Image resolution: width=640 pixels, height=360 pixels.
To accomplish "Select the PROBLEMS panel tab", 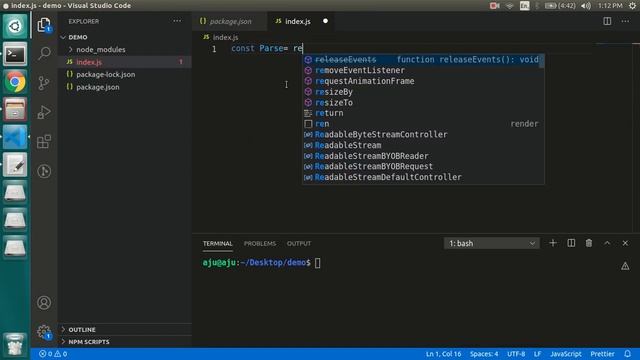I will tap(260, 243).
